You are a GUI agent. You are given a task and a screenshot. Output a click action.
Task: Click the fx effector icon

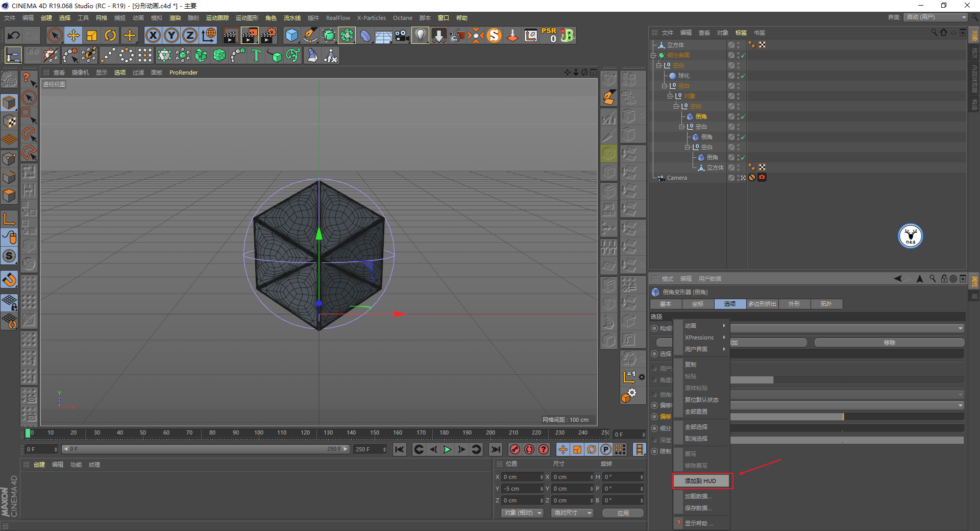[331, 55]
